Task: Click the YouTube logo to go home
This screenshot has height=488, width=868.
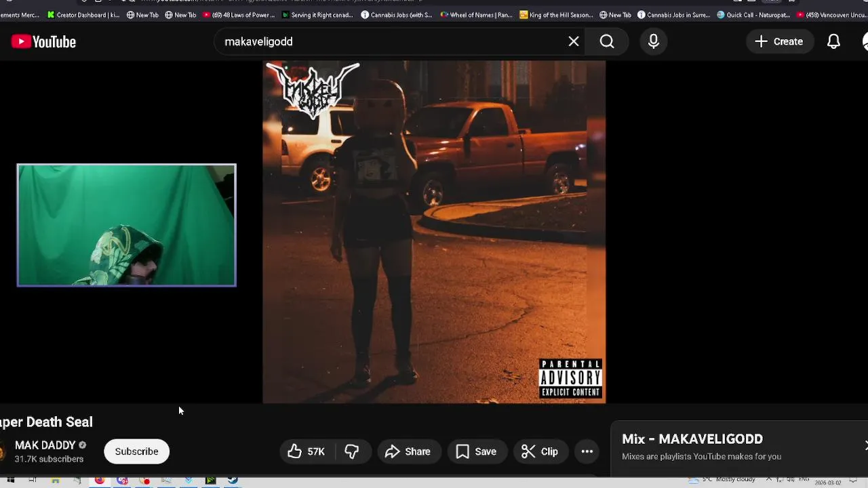Action: click(43, 42)
